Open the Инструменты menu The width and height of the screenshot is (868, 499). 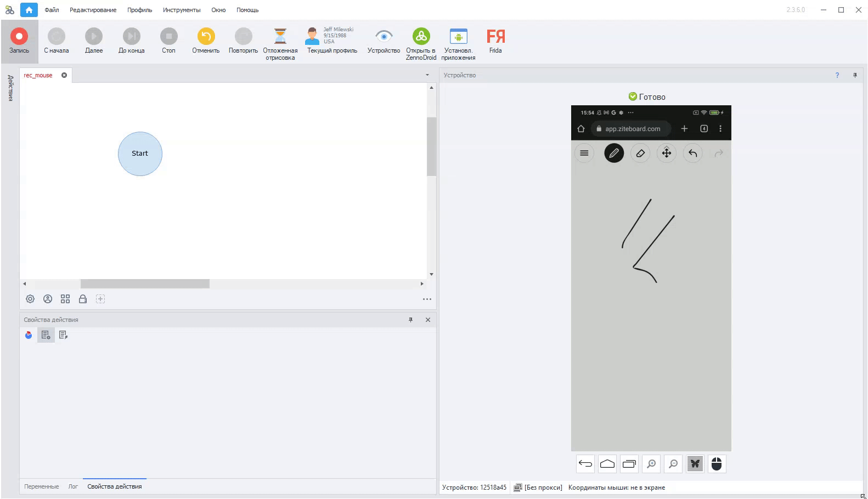182,10
